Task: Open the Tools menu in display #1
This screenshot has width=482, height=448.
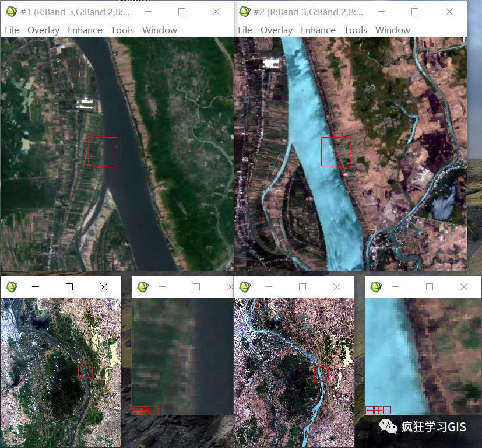Action: 122,30
